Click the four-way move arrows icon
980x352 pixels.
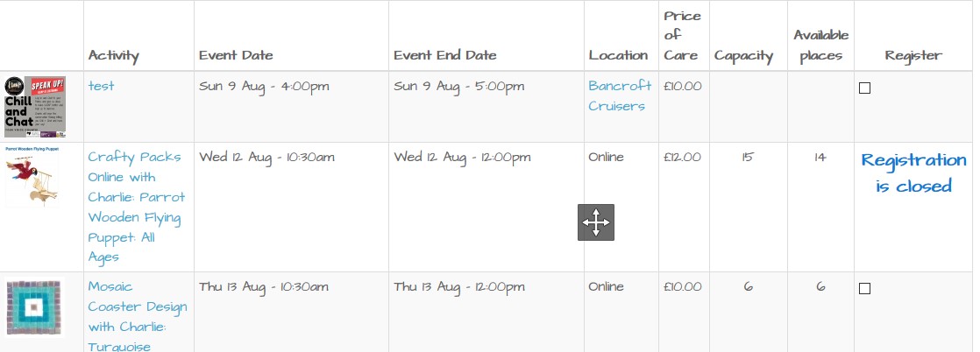click(x=596, y=222)
